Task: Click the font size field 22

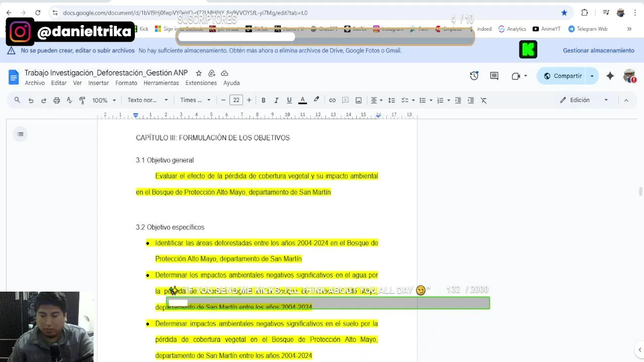Action: point(236,100)
